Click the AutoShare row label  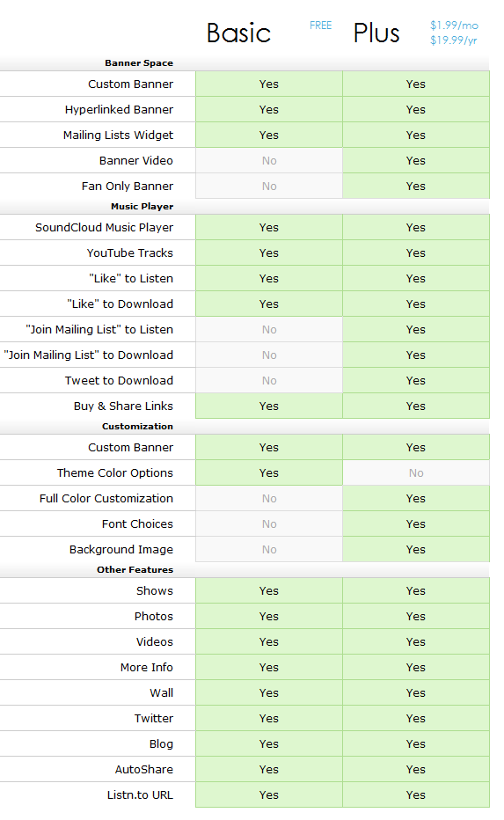(143, 769)
